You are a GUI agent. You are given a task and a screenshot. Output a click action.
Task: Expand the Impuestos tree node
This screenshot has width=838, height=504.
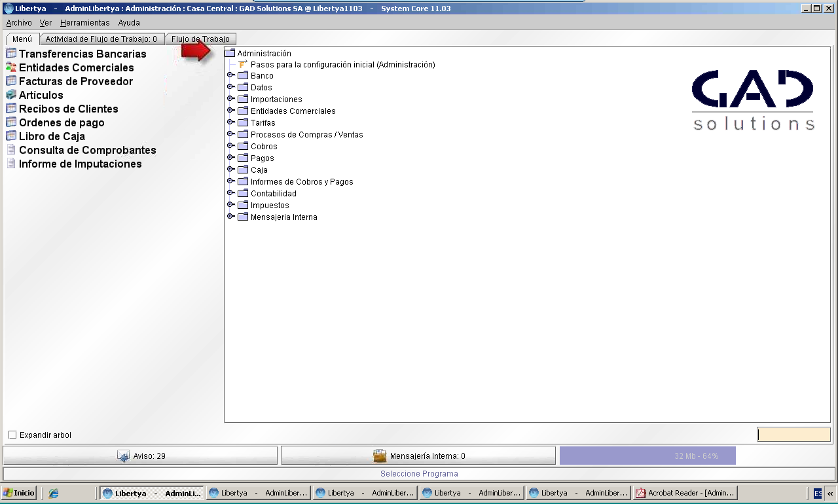pos(230,205)
